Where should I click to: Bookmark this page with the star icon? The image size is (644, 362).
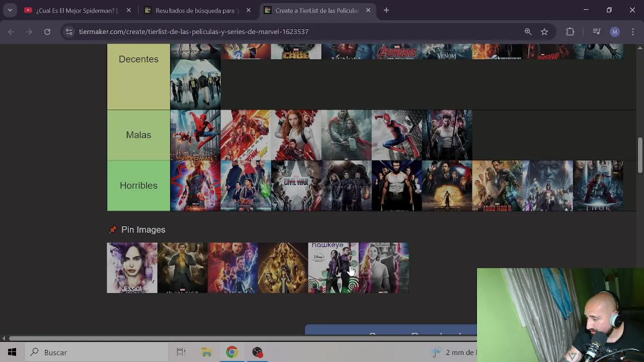coord(544,32)
